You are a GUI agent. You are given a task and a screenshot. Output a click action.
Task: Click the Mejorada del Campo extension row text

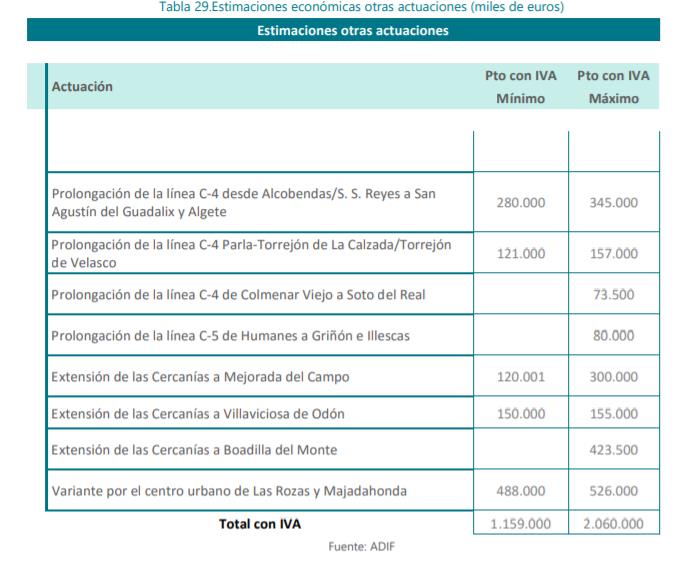coord(200,377)
